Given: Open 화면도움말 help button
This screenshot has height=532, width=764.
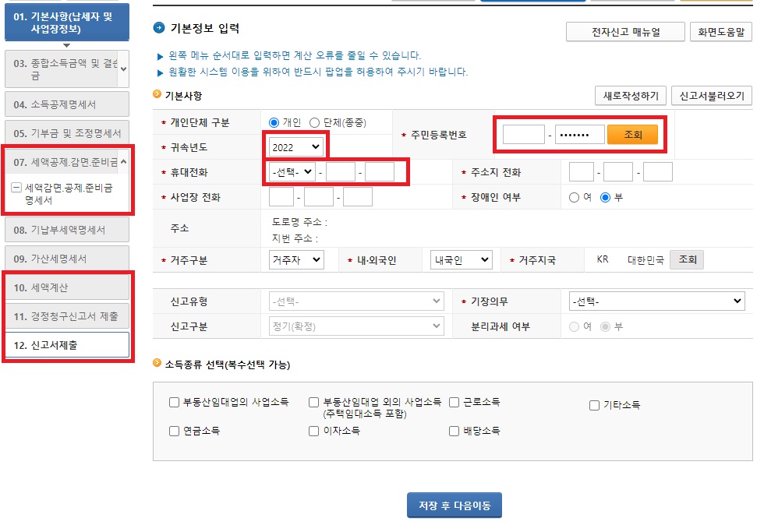Looking at the screenshot, I should (x=721, y=32).
